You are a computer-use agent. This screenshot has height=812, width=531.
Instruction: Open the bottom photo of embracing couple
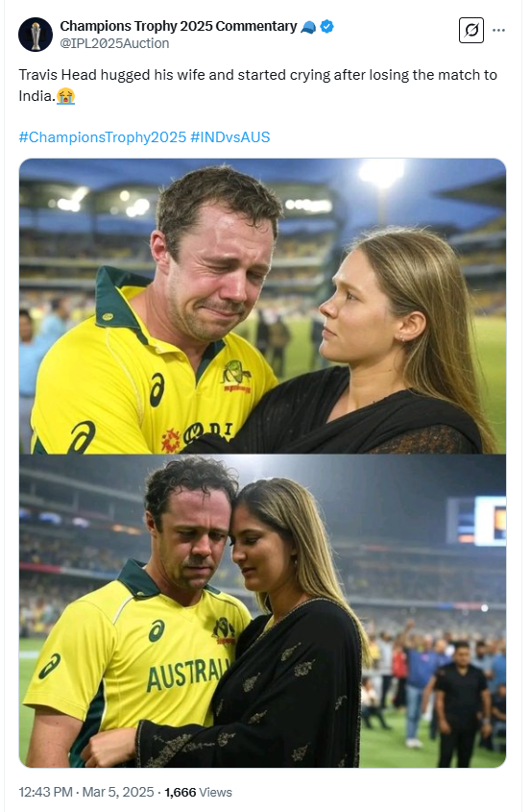(262, 611)
